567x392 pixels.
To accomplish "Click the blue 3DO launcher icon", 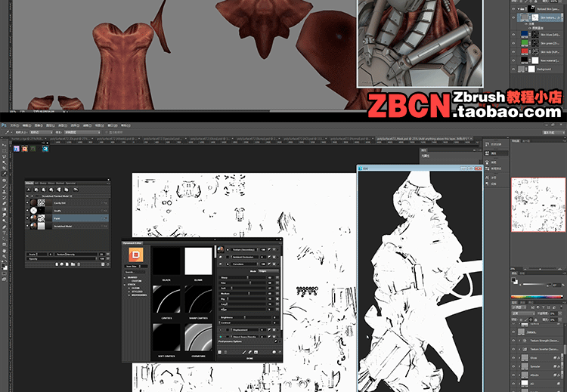I will [x=45, y=149].
